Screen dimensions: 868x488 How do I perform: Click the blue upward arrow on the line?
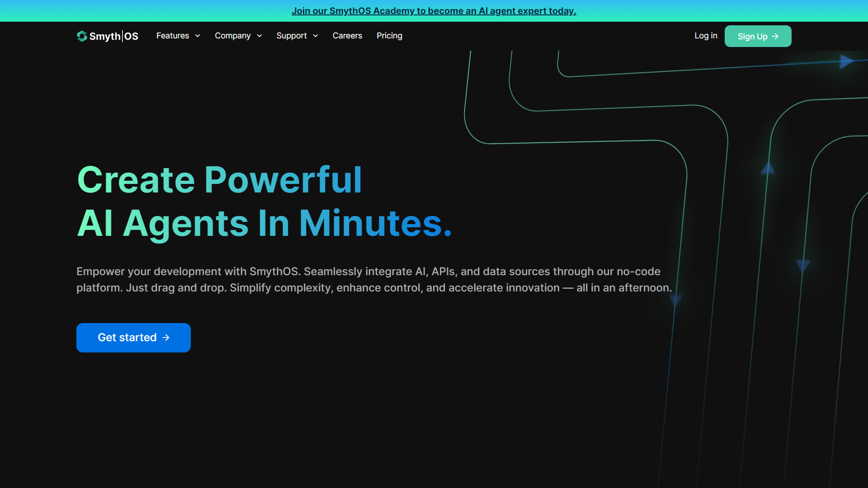pos(768,169)
